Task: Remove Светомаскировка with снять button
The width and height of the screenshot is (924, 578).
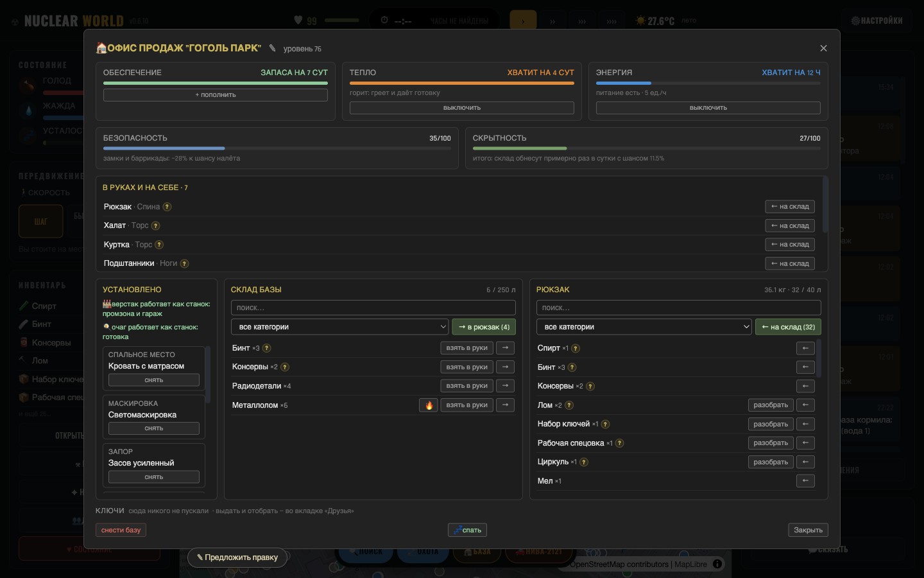Action: pos(154,428)
